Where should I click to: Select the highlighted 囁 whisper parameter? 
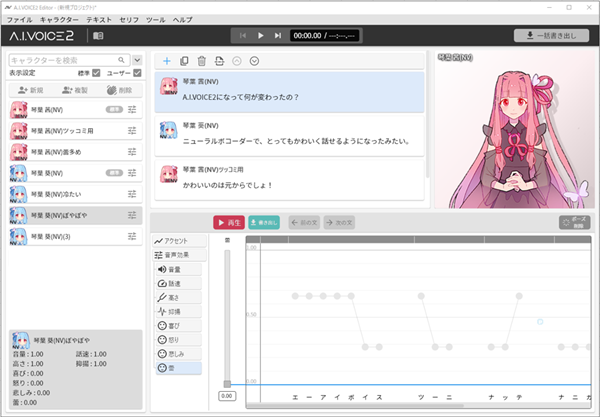179,368
